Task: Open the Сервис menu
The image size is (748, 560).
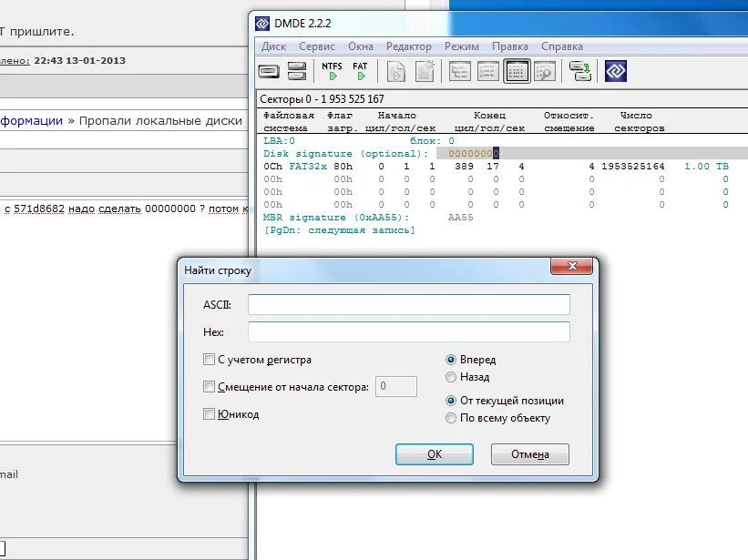Action: [317, 46]
